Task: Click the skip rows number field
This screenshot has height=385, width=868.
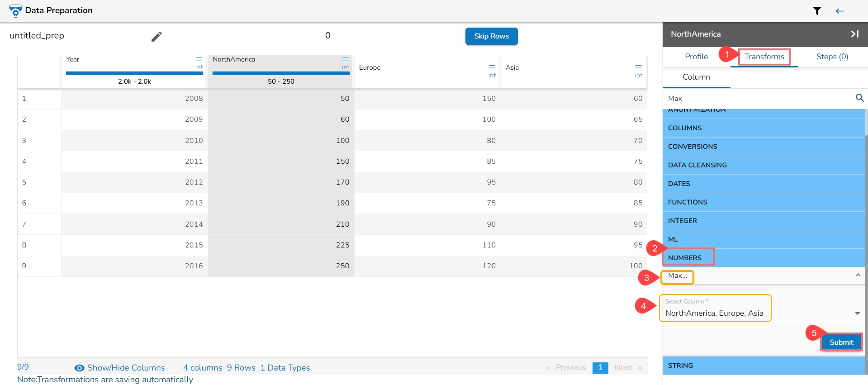Action: tap(394, 36)
